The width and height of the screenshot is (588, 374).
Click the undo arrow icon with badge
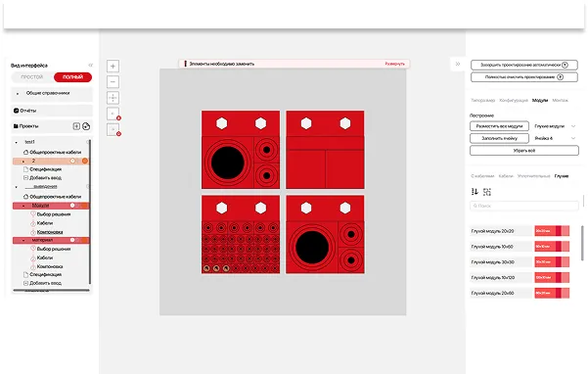[x=113, y=114]
